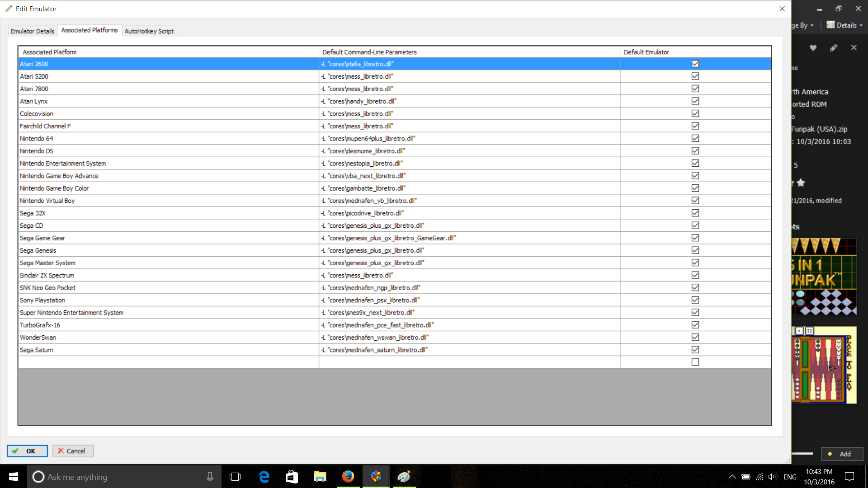Launch Microsoft Edge from the taskbar
Viewport: 868px width, 488px height.
point(264,477)
